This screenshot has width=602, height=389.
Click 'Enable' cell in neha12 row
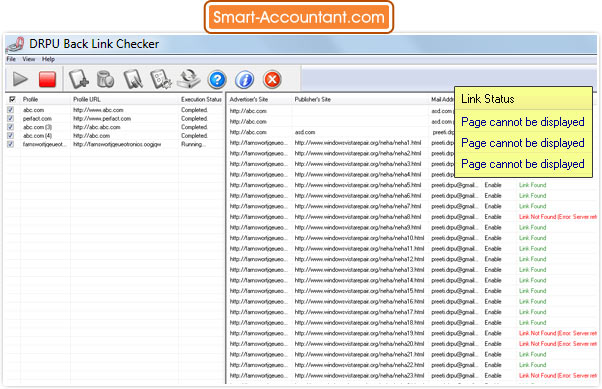click(493, 259)
